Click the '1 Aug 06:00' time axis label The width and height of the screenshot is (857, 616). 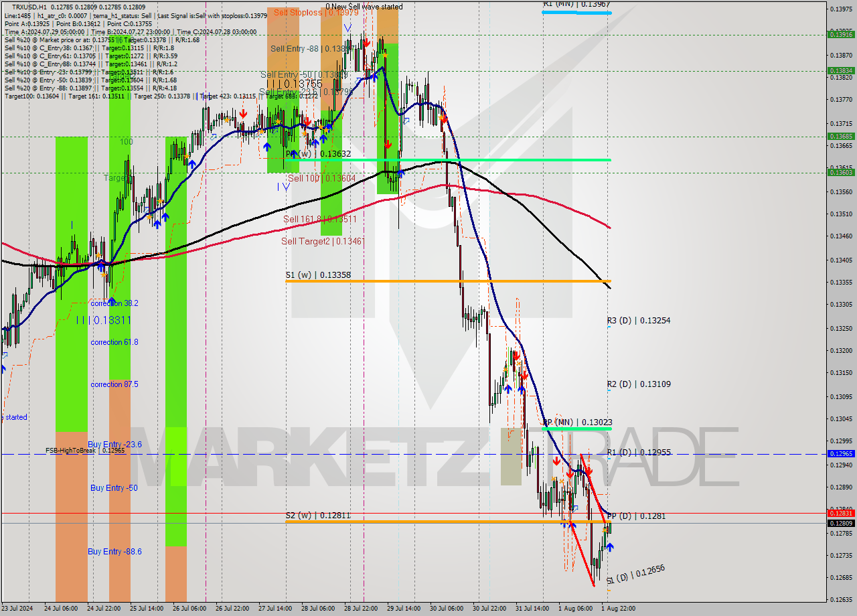tap(576, 609)
